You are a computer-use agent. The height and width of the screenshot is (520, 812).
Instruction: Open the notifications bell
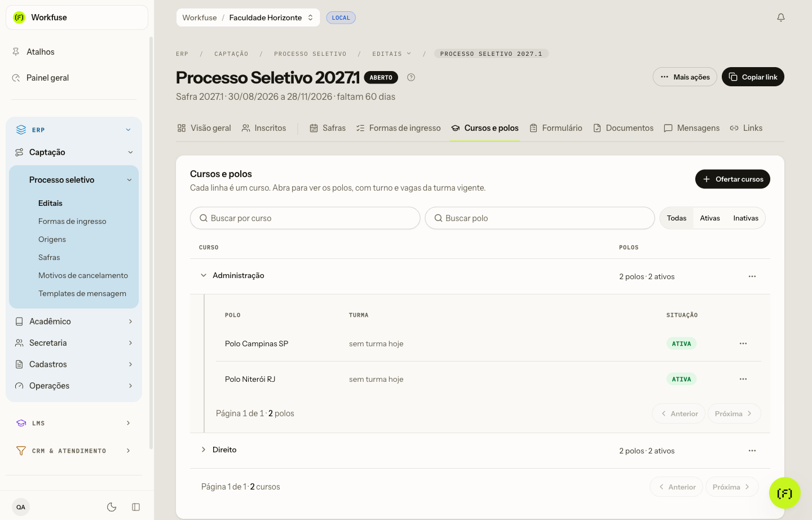(x=781, y=17)
